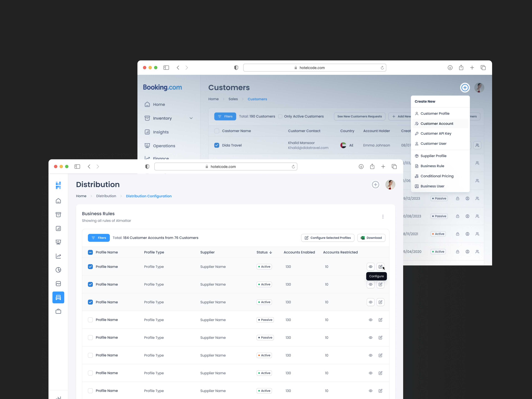Viewport: 532px width, 399px height.
Task: Click the Configure pencil icon on a Passive profile row
Action: (x=380, y=320)
